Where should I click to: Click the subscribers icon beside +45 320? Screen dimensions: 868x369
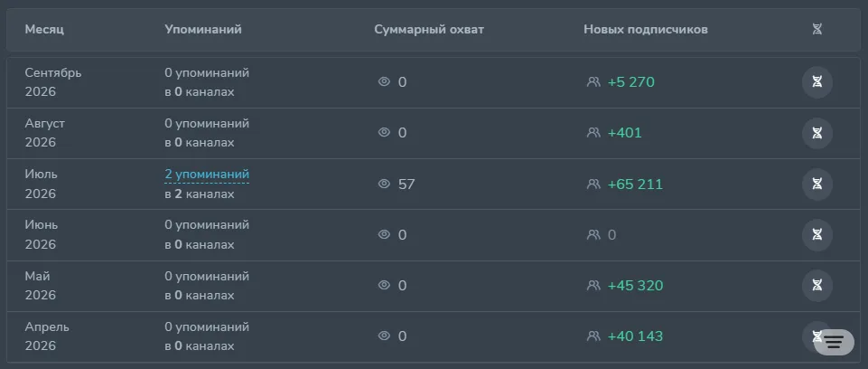click(x=593, y=285)
